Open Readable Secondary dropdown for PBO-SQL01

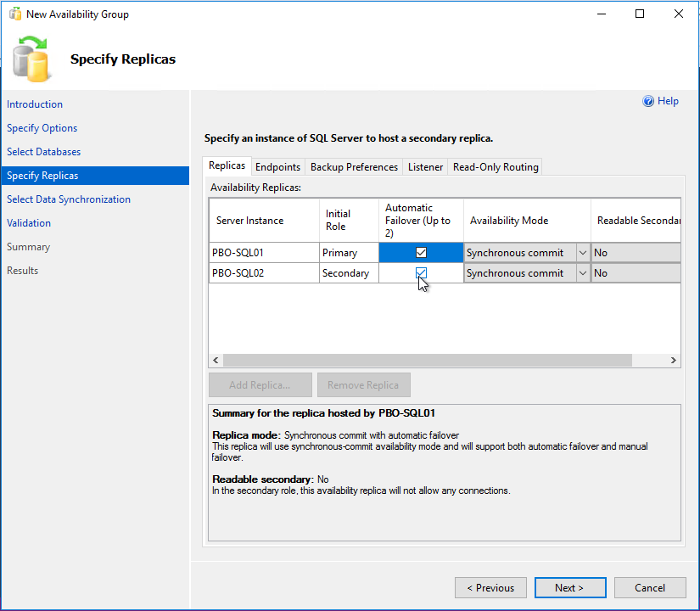636,253
